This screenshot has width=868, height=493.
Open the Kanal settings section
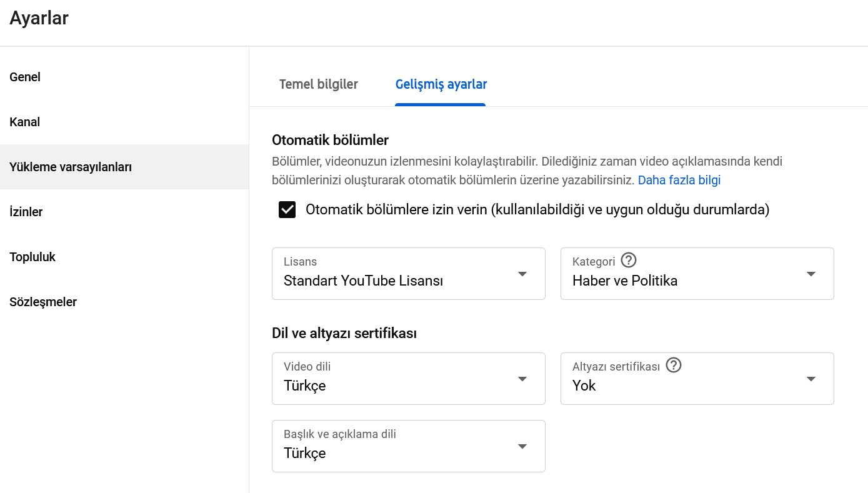pyautogui.click(x=24, y=122)
